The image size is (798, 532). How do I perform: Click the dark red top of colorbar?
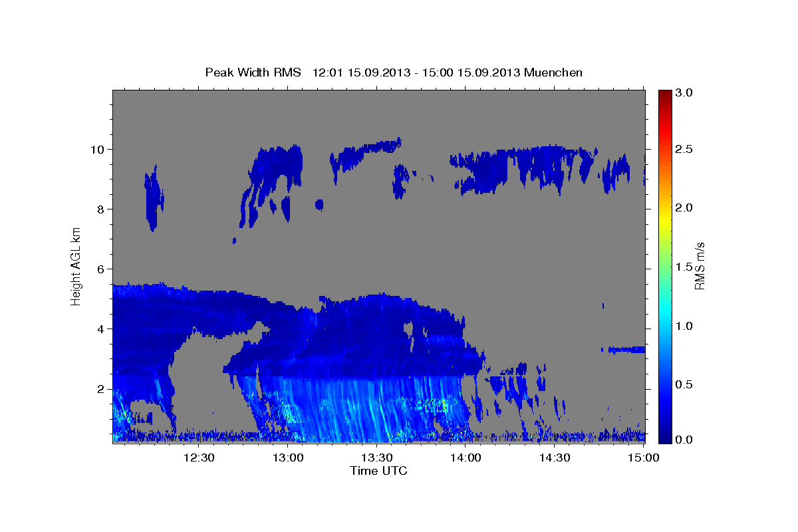point(665,94)
